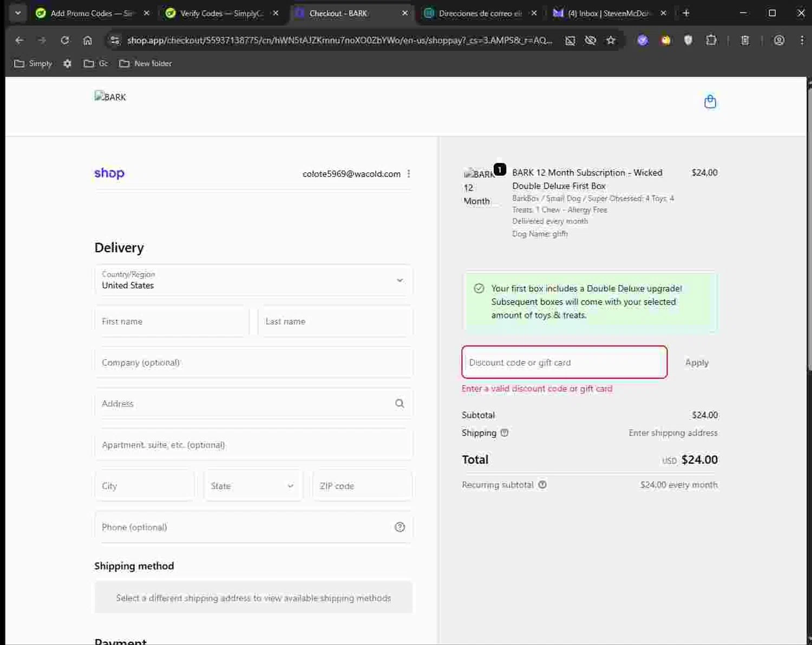Focus the ZIP code field
This screenshot has height=645, width=812.
click(x=363, y=486)
